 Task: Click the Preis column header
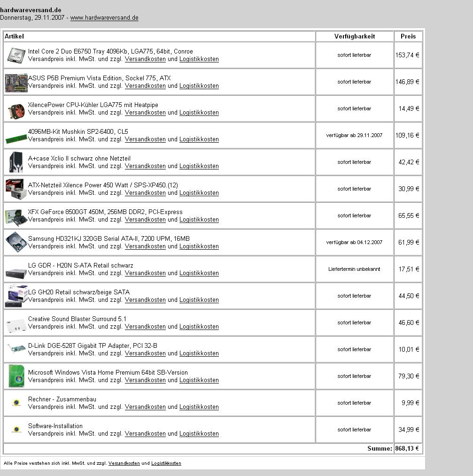pos(408,37)
